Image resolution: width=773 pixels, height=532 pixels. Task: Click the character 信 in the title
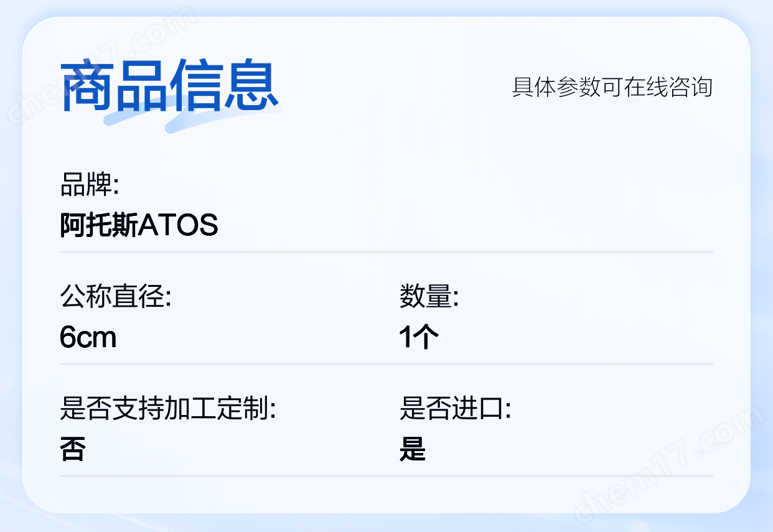[197, 86]
